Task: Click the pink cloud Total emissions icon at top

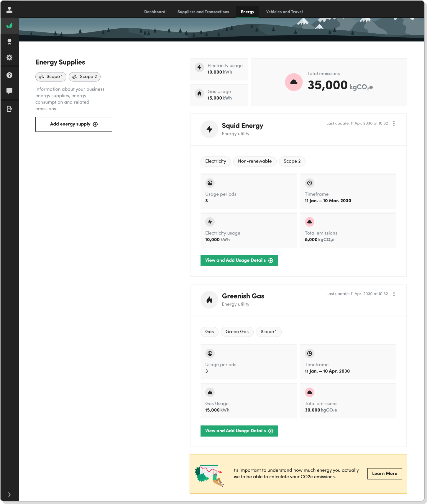Action: coord(294,82)
